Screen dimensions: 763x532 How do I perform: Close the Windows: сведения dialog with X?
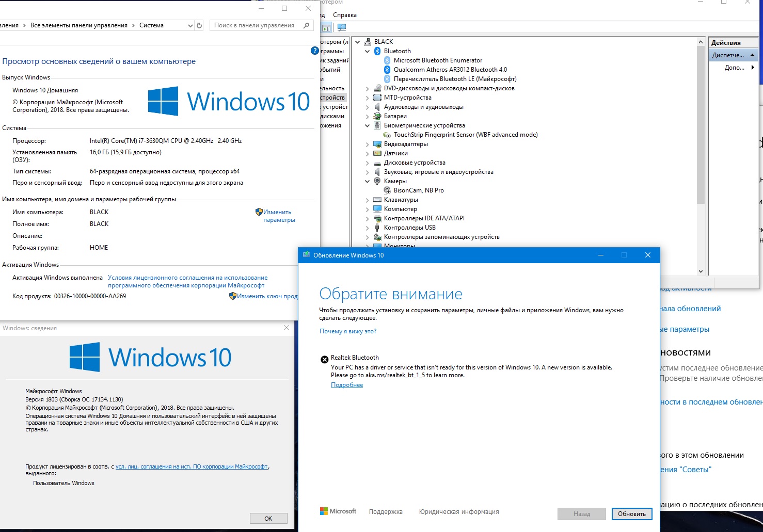coord(287,328)
